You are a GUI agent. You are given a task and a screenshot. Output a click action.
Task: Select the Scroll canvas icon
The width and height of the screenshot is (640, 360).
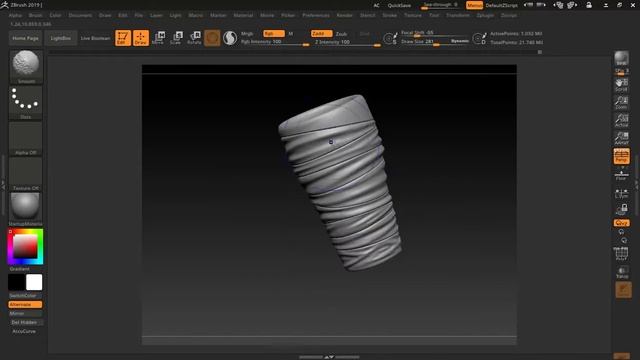[622, 84]
